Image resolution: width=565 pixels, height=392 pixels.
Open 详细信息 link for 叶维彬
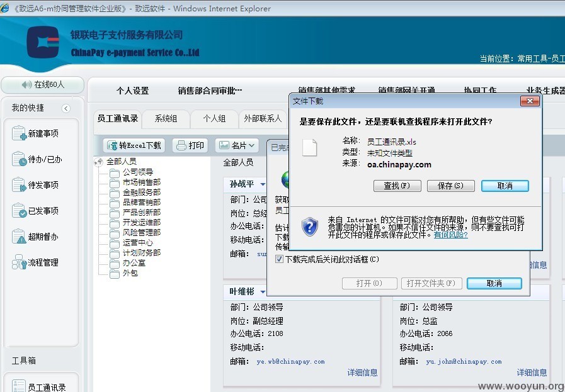tap(362, 372)
